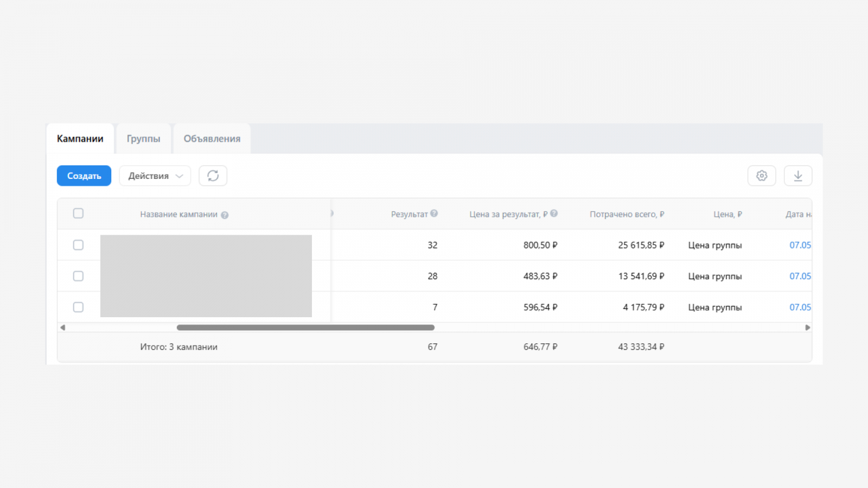The height and width of the screenshot is (488, 868).
Task: Click the horizontal scrollbar thumb
Action: click(305, 328)
